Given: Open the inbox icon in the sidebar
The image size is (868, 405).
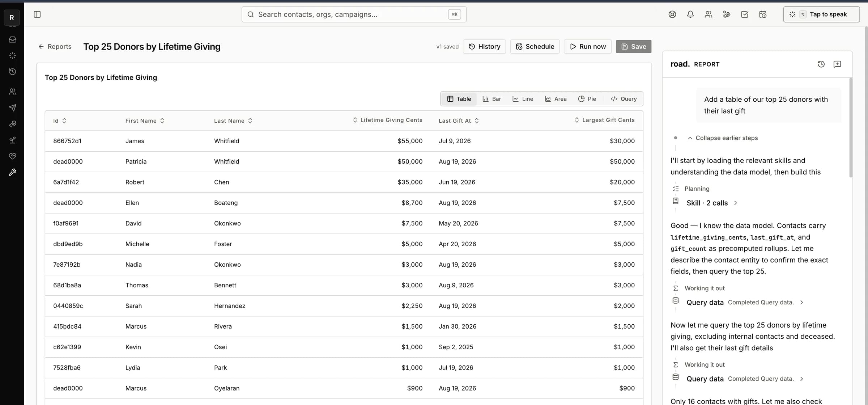Looking at the screenshot, I should click(12, 39).
